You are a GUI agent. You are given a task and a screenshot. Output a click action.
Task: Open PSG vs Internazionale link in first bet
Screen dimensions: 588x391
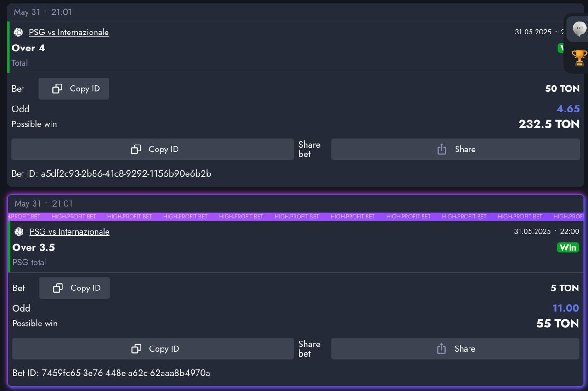[x=69, y=32]
